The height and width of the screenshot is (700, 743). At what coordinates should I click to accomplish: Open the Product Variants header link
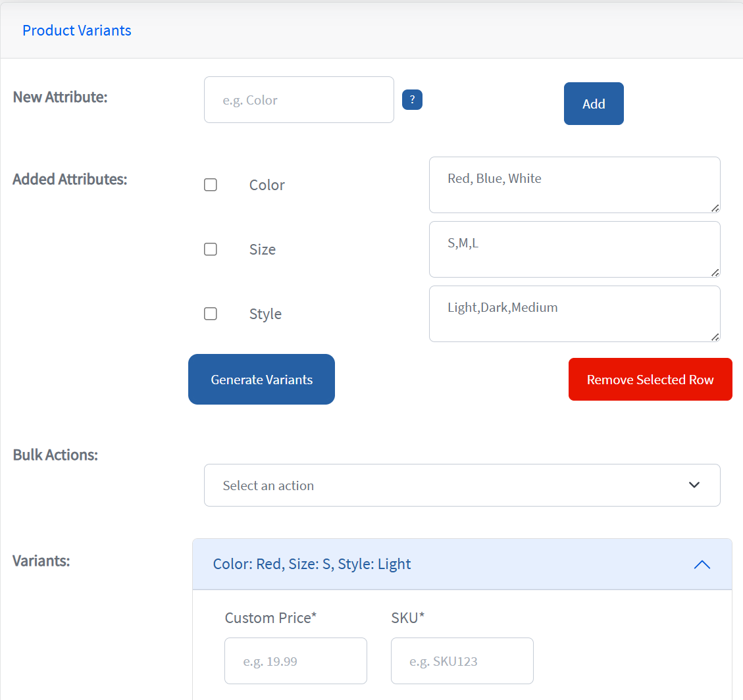[x=77, y=30]
